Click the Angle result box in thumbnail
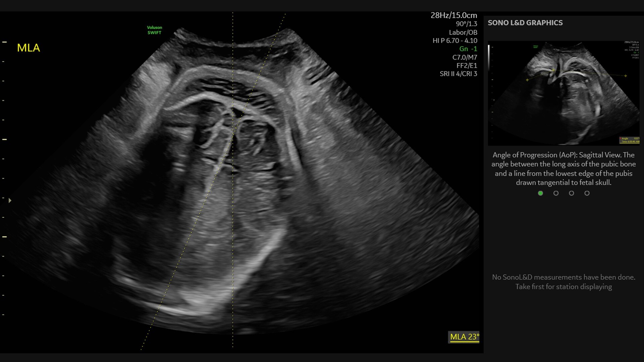This screenshot has height=362, width=644. click(x=630, y=140)
